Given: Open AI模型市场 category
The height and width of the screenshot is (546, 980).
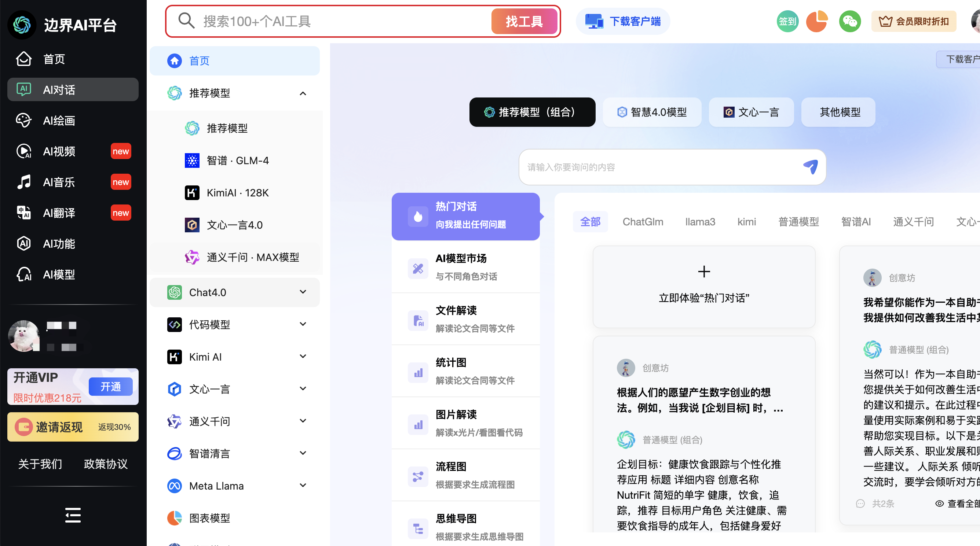Looking at the screenshot, I should tap(466, 268).
